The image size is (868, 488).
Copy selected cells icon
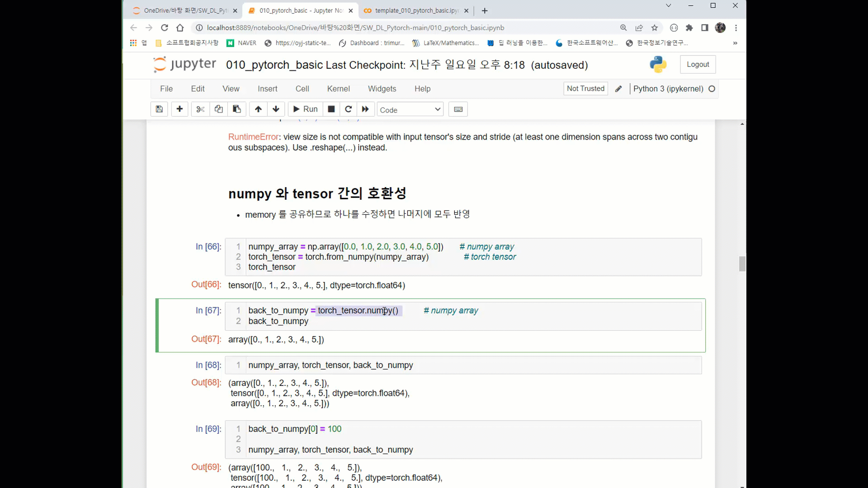218,109
